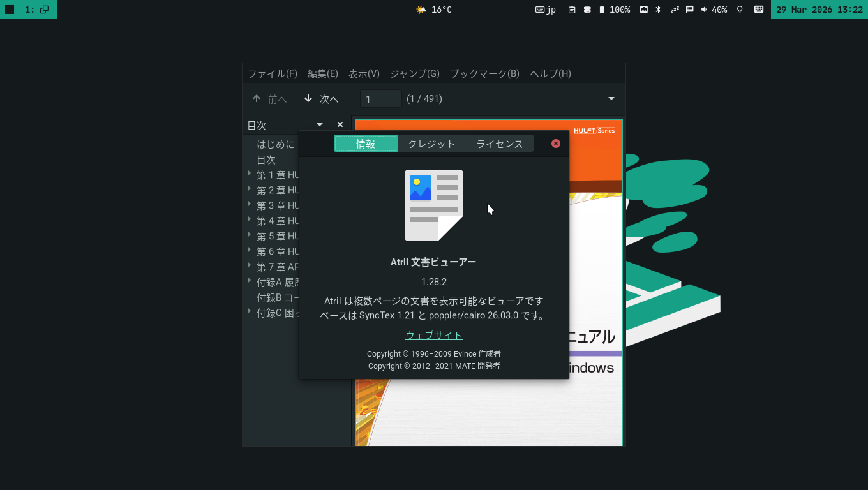This screenshot has width=868, height=490.
Task: Select the 第 4 章 row in contents tree
Action: tap(271, 221)
